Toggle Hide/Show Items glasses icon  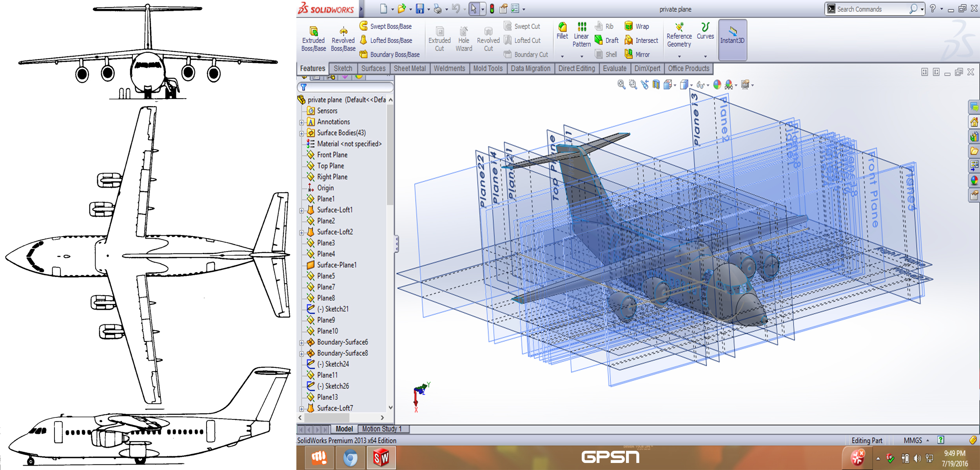(x=700, y=85)
